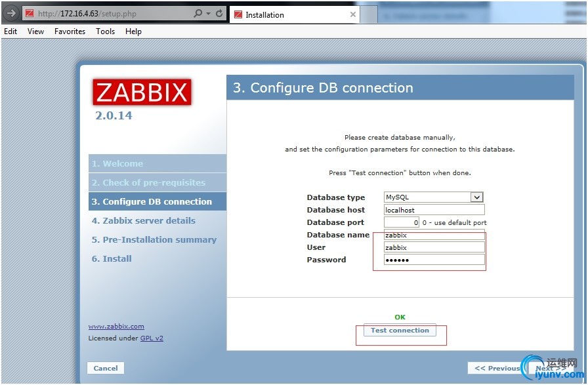The width and height of the screenshot is (588, 385).
Task: Open the View menu
Action: pyautogui.click(x=35, y=31)
